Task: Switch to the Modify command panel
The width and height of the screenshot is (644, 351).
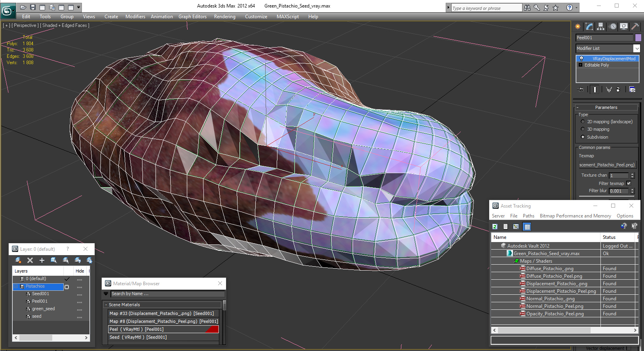Action: point(589,27)
